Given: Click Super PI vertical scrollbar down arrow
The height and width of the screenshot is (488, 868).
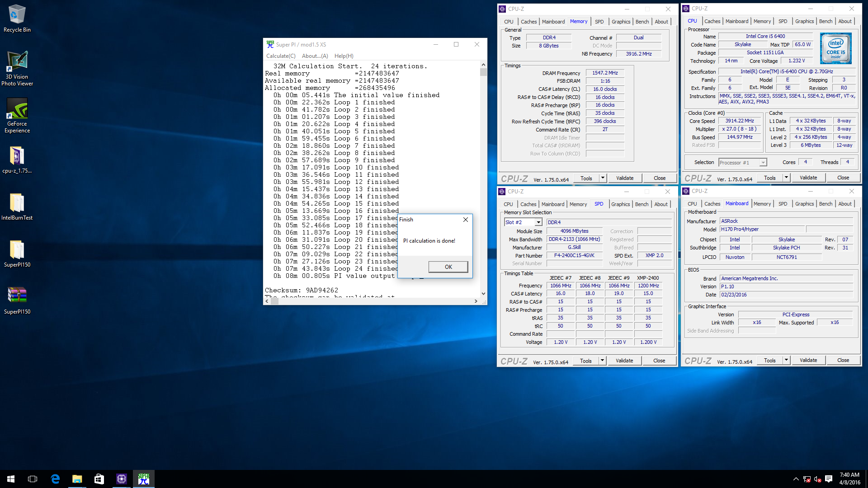Looking at the screenshot, I should (x=483, y=294).
